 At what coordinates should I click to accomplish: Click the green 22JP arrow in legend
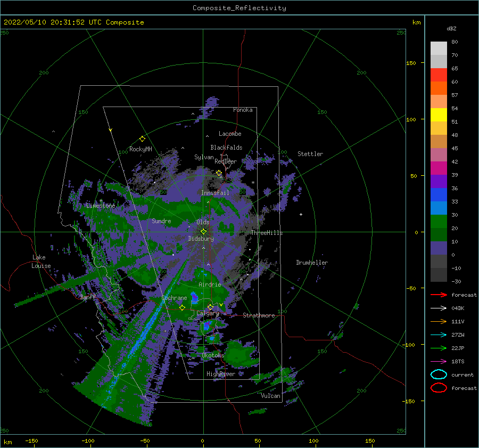[439, 348]
